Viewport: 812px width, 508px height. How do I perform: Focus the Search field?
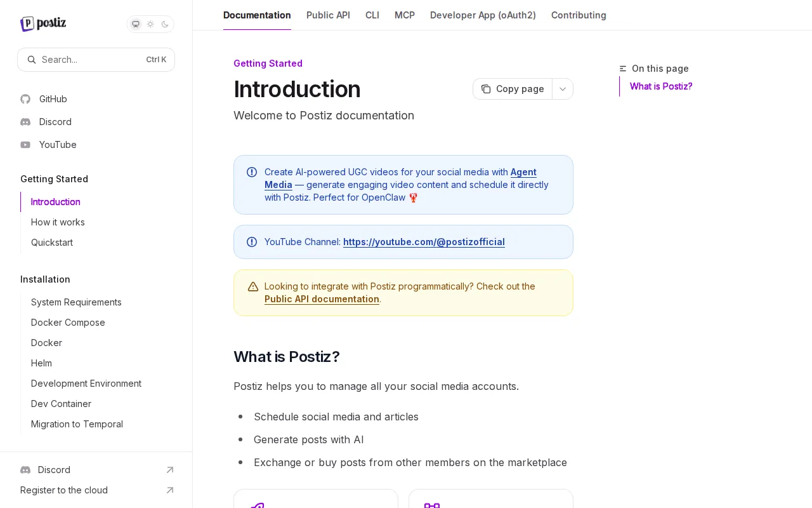pos(96,60)
